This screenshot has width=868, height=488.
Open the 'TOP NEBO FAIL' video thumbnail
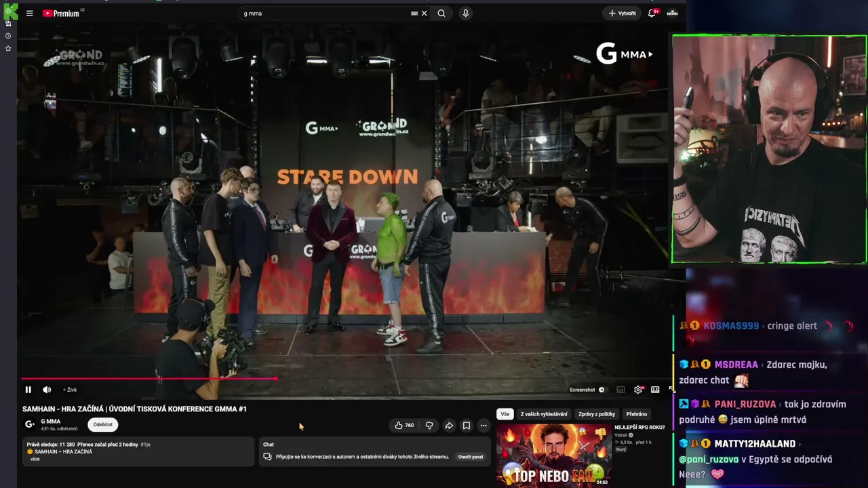coord(553,455)
